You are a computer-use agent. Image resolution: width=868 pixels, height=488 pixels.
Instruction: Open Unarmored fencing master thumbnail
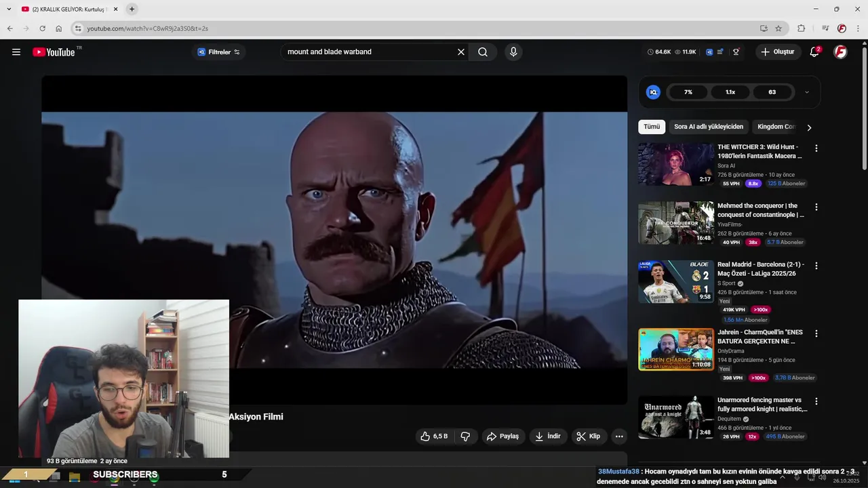pos(676,417)
